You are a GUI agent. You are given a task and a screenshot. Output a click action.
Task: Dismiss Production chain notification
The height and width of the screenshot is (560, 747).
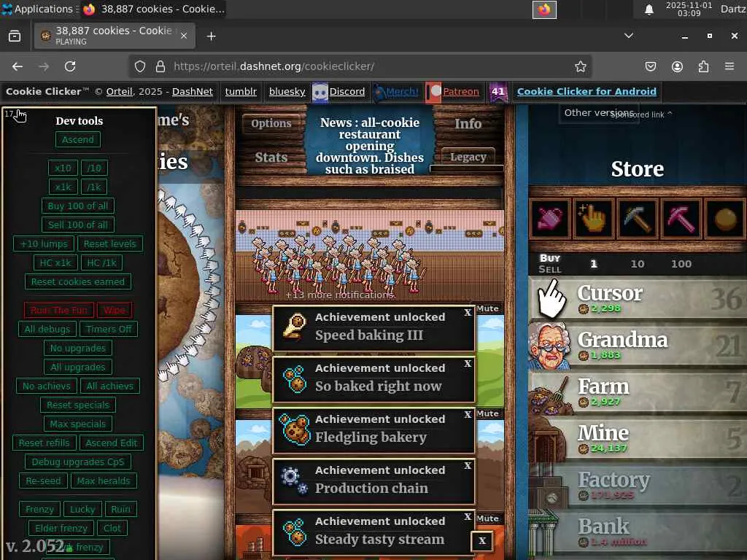468,466
